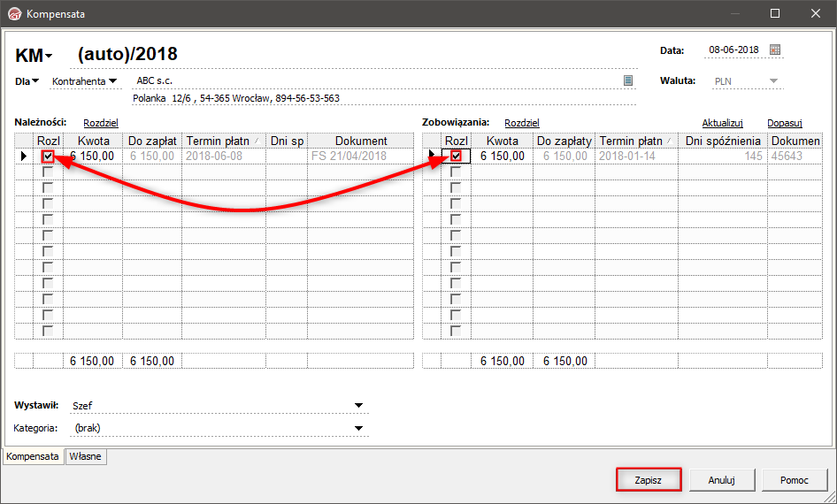Image resolution: width=837 pixels, height=504 pixels.
Task: Expand the Wystawił Szef dropdown
Action: point(358,406)
